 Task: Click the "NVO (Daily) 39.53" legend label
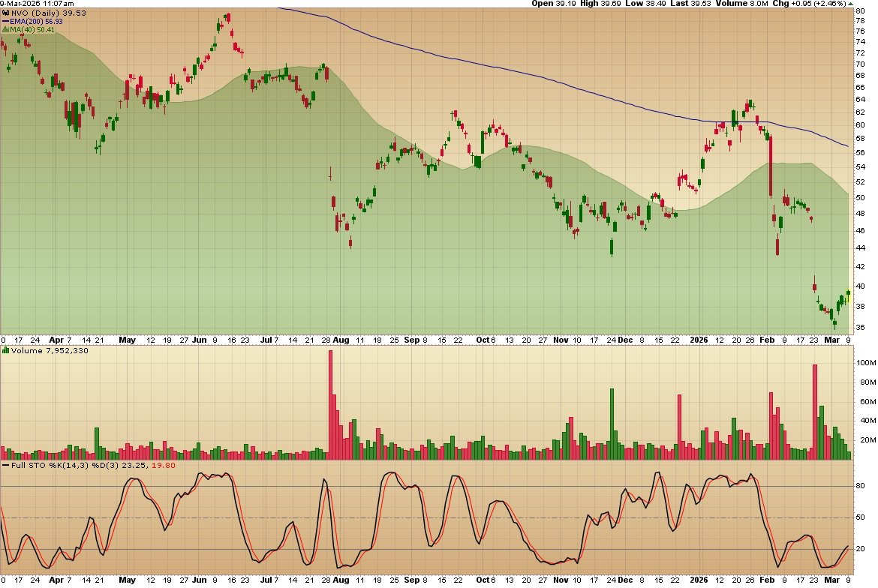(x=49, y=13)
